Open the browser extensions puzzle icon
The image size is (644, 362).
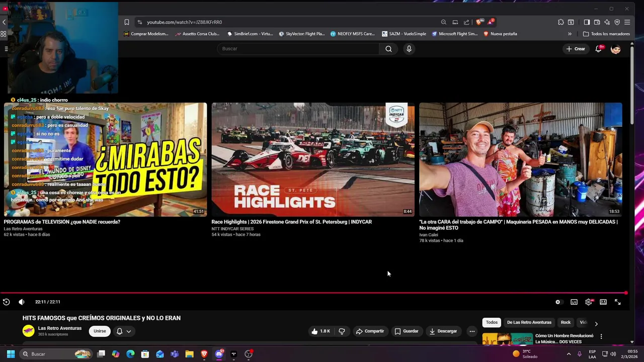tap(561, 22)
